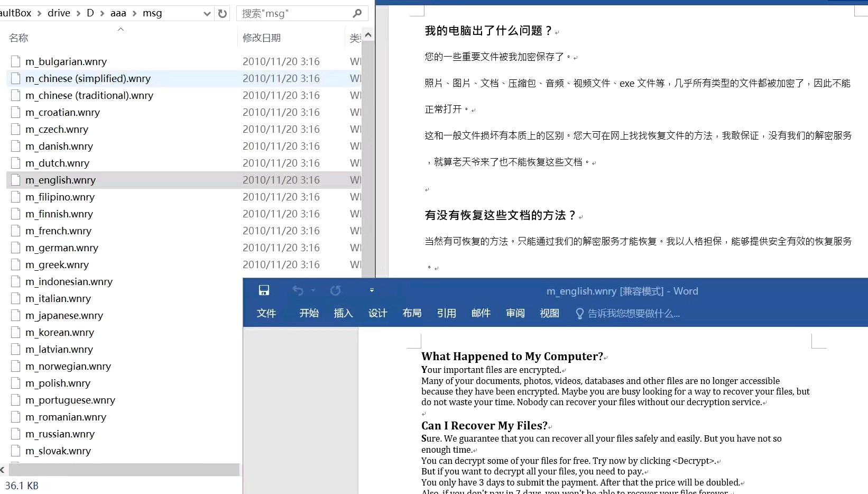
Task: Select file m_japanese.wnry
Action: pyautogui.click(x=64, y=315)
